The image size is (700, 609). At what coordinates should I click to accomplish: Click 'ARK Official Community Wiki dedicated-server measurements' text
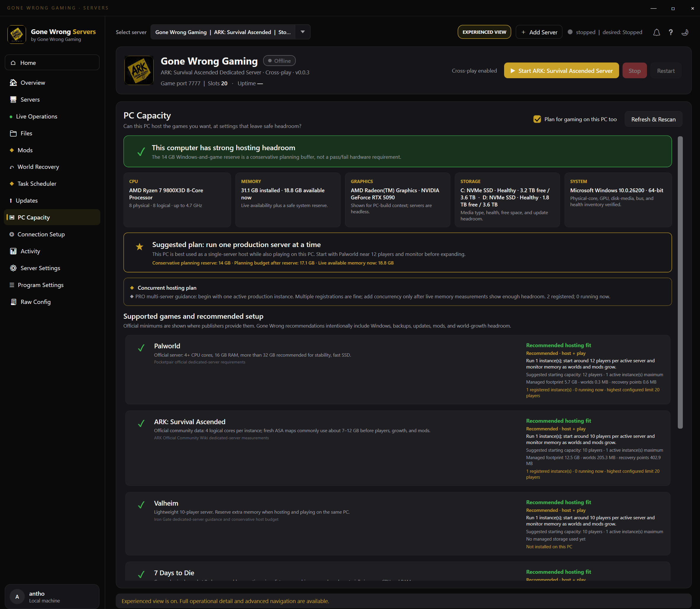tap(212, 438)
